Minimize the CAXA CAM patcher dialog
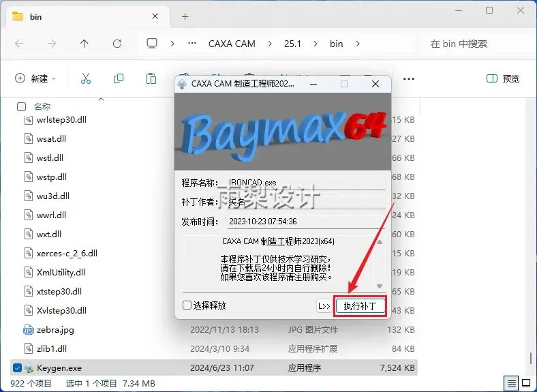537x392 pixels. pos(313,84)
